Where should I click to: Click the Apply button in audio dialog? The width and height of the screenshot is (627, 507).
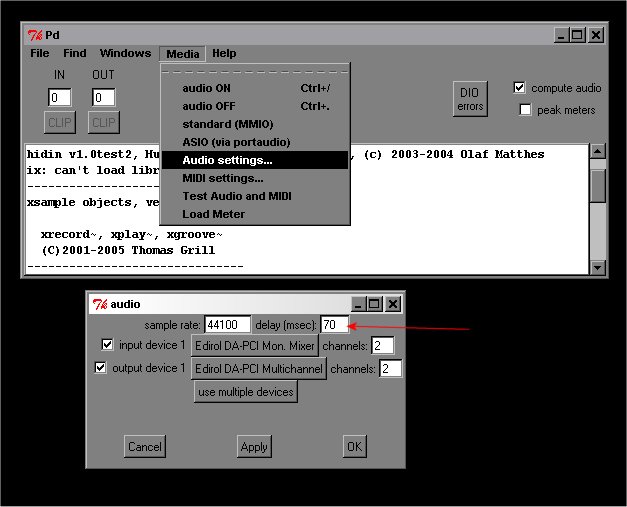[x=254, y=447]
